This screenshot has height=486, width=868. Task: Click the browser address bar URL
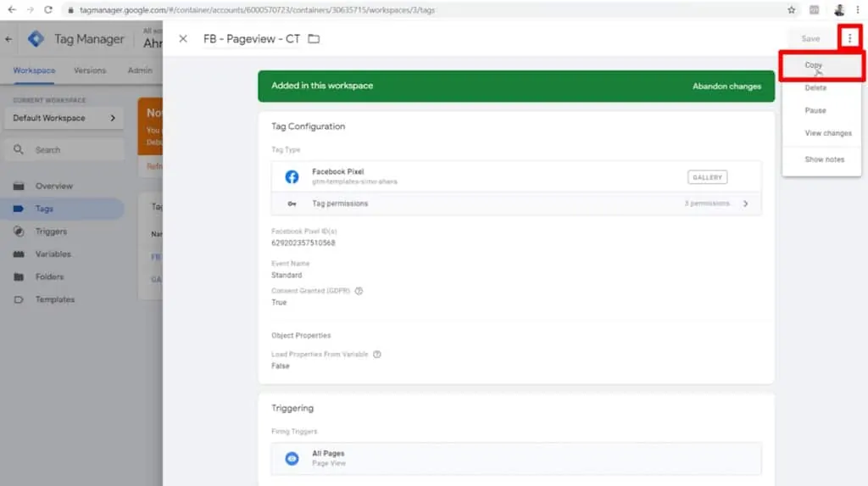[258, 10]
